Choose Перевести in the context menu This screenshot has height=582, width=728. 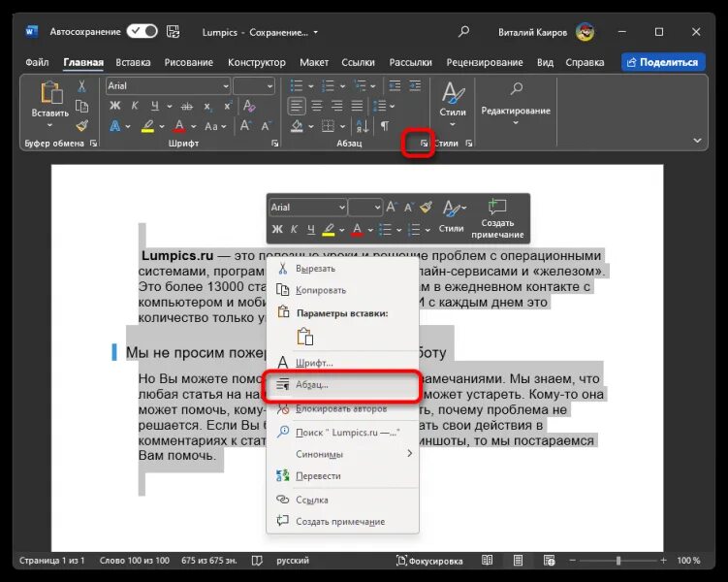(x=342, y=476)
